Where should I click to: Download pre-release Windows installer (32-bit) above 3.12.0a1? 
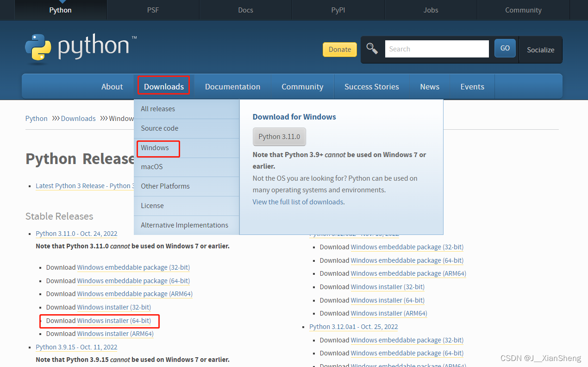[388, 287]
